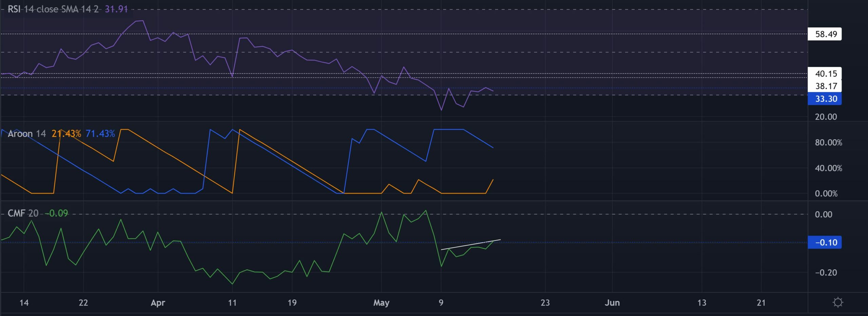Click the orange Aroon value 21.43%
The width and height of the screenshot is (868, 316).
(x=66, y=134)
